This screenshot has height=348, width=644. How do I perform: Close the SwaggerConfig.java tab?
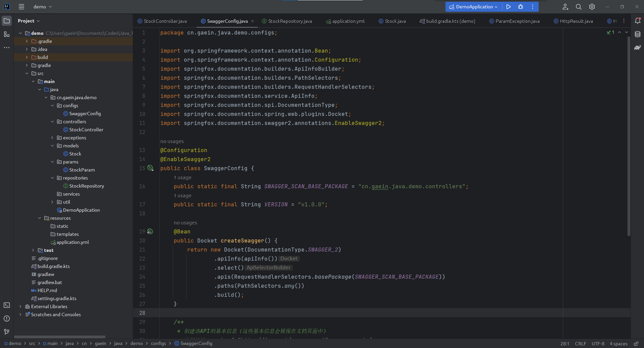253,21
